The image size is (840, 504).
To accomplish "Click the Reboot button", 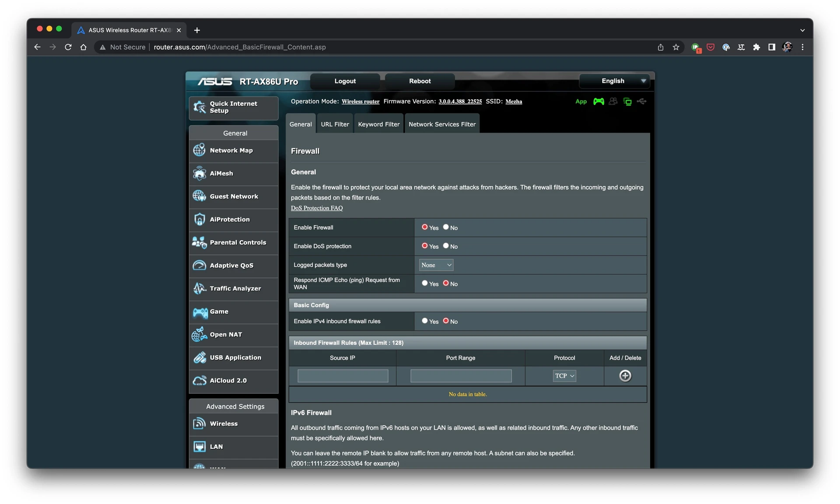I will (420, 81).
